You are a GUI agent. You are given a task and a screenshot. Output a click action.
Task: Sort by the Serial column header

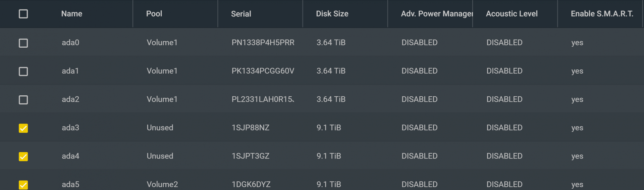241,14
